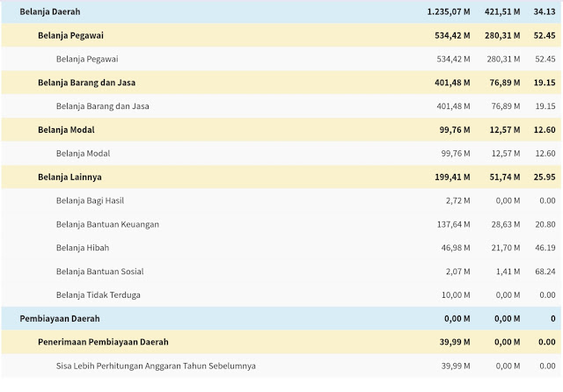Select the Belanja Bantuan Sosial row
Viewport: 563px width, 392px height.
99,272
